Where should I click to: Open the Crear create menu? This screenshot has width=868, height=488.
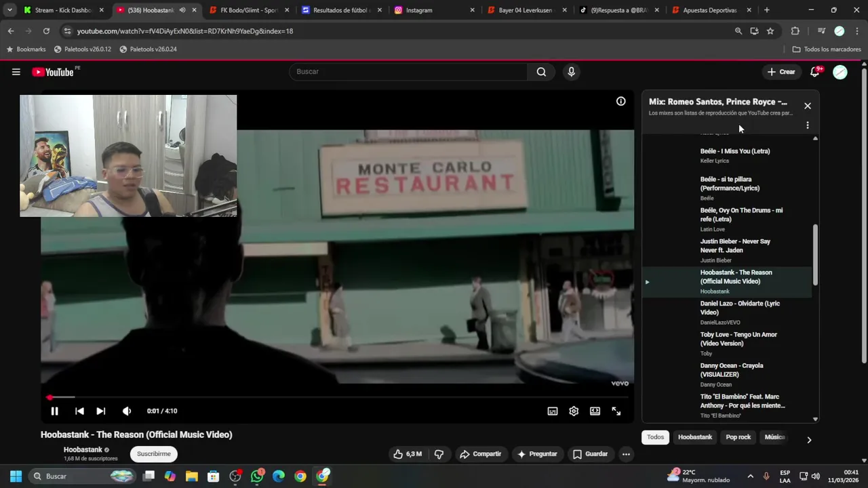pos(781,72)
